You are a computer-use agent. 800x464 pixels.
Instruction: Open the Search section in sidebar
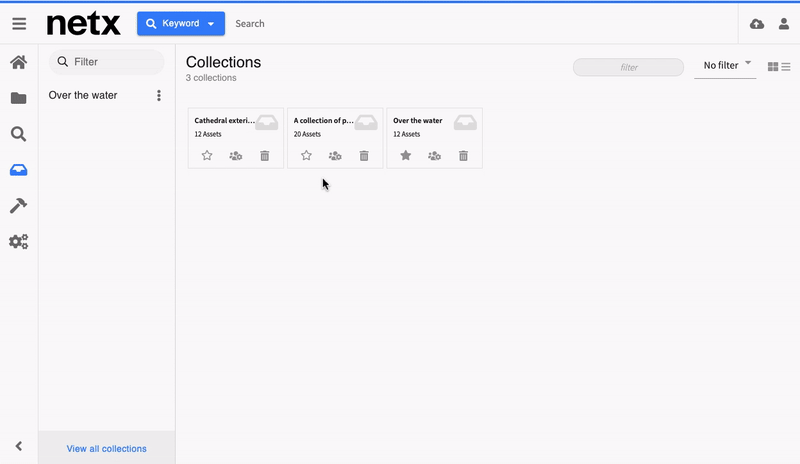click(x=18, y=134)
